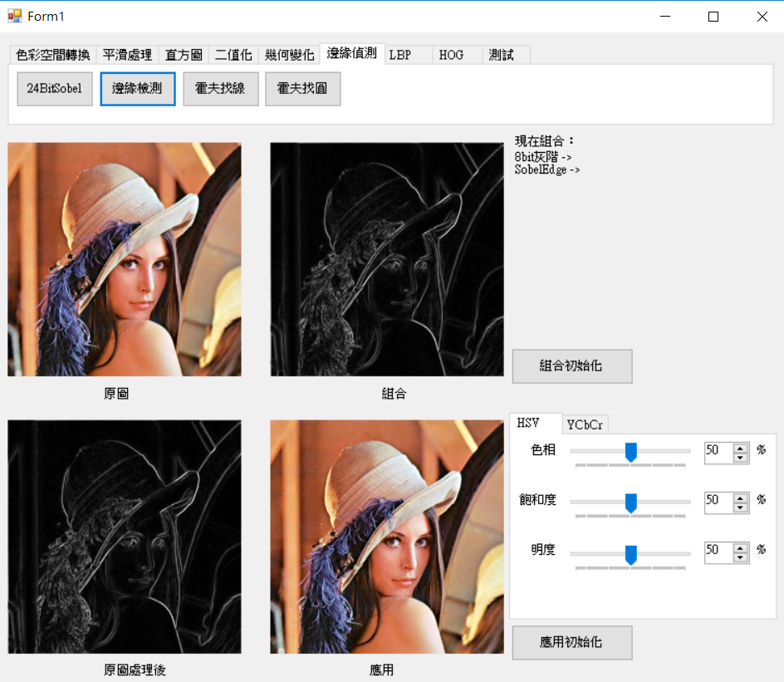Go to the 幾何變化 tab
Viewport: 784px width, 682px height.
point(290,55)
